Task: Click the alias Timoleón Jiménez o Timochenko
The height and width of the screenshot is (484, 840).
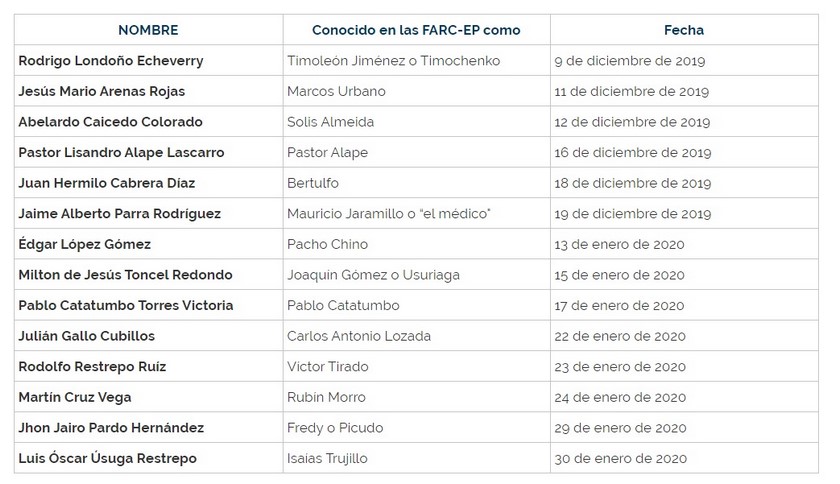Action: coord(393,61)
